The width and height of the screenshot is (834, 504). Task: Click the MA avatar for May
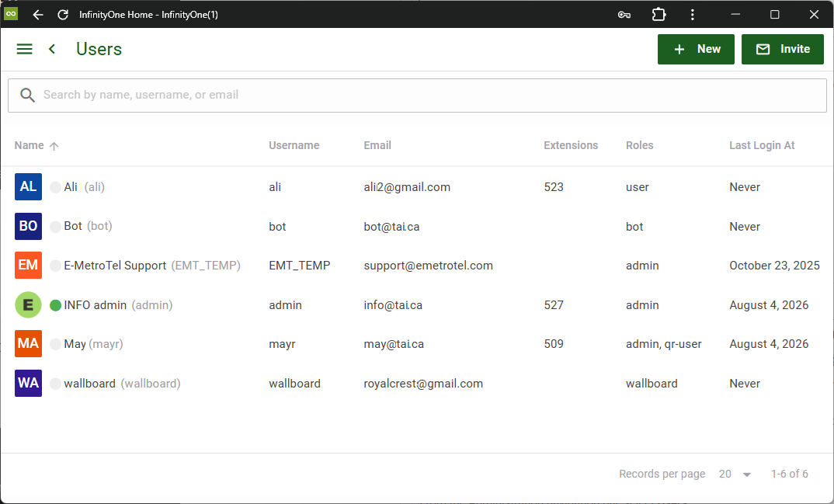[28, 343]
